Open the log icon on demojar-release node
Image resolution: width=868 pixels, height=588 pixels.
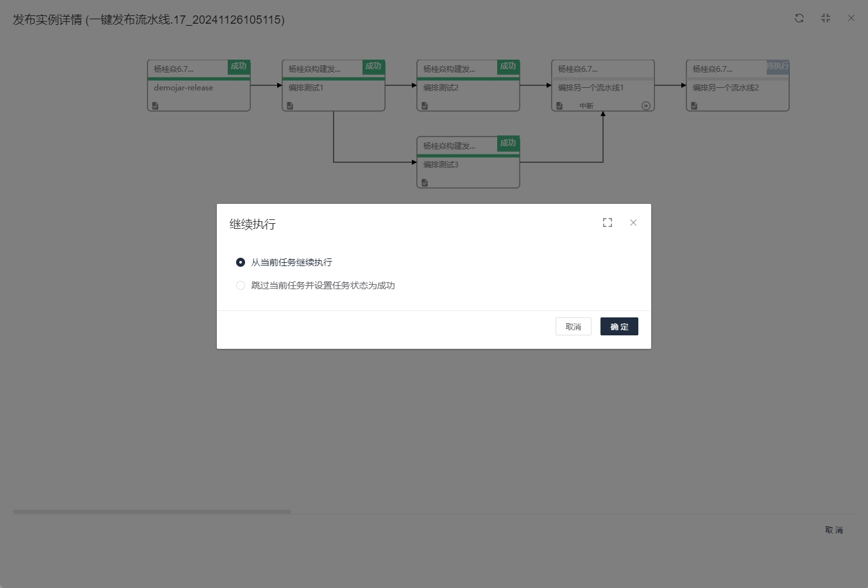tap(155, 106)
